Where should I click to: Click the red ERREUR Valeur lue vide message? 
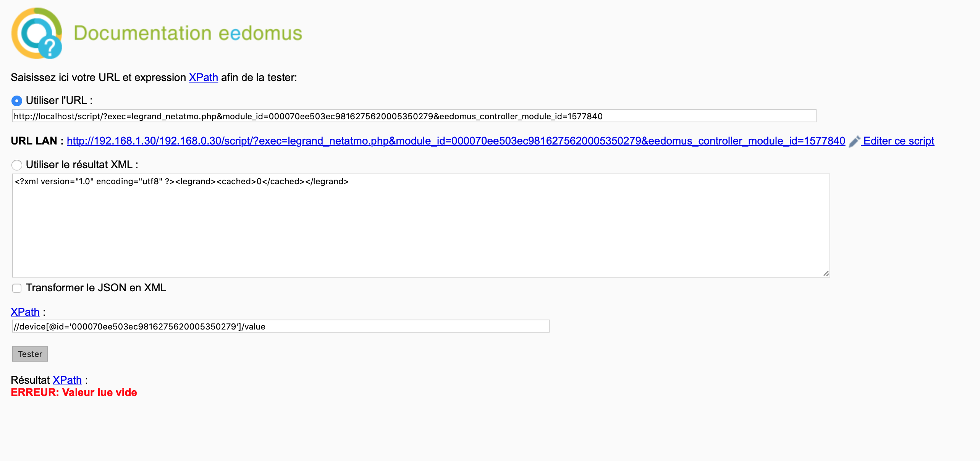(x=74, y=393)
